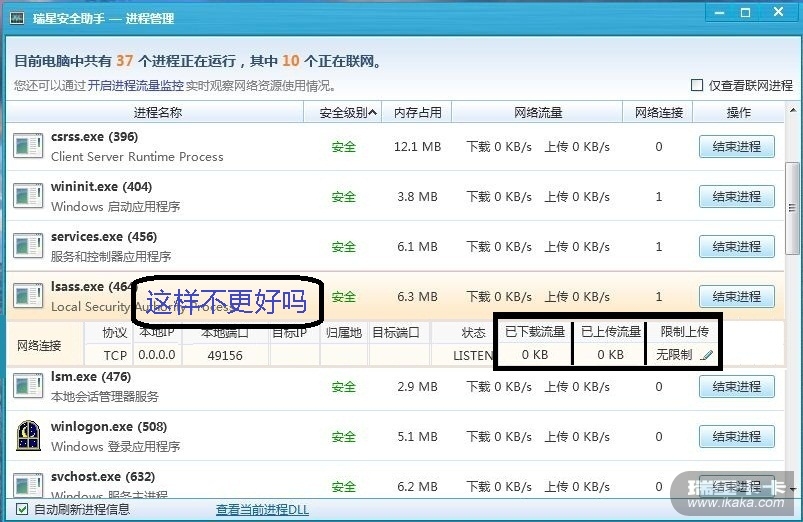The width and height of the screenshot is (803, 522).
Task: Click the TCP protocol cell
Action: point(115,355)
